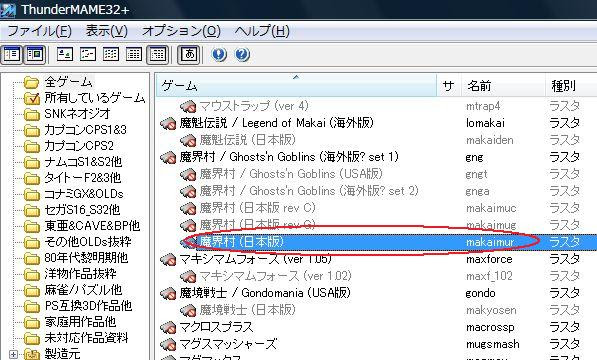
Task: Click game icon beside Legend of Makai
Action: click(168, 123)
